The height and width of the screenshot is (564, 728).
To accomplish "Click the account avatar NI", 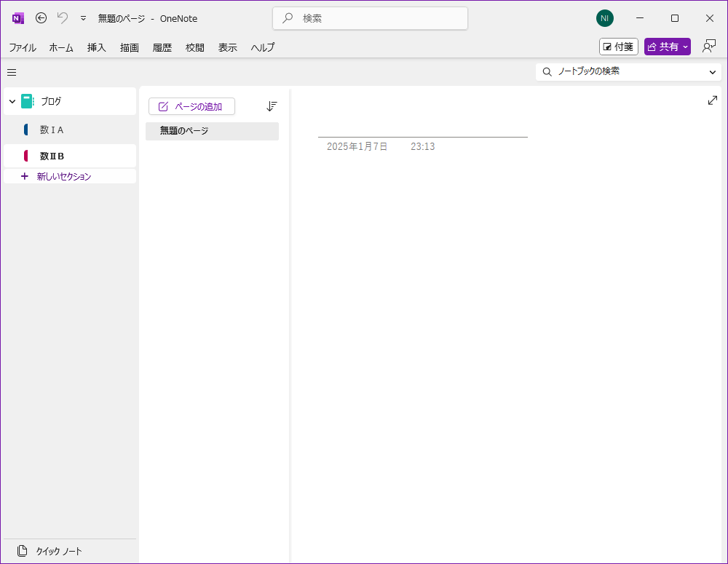I will point(604,18).
